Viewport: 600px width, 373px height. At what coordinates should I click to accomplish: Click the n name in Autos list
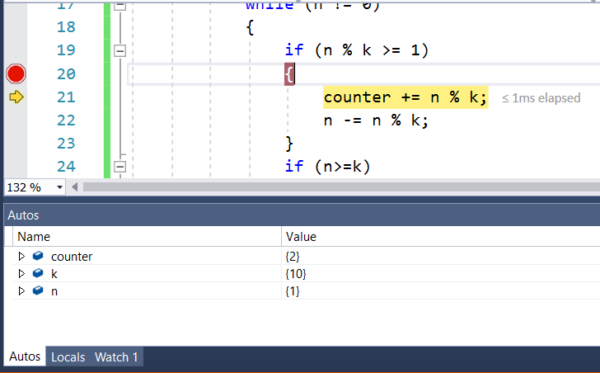click(54, 292)
